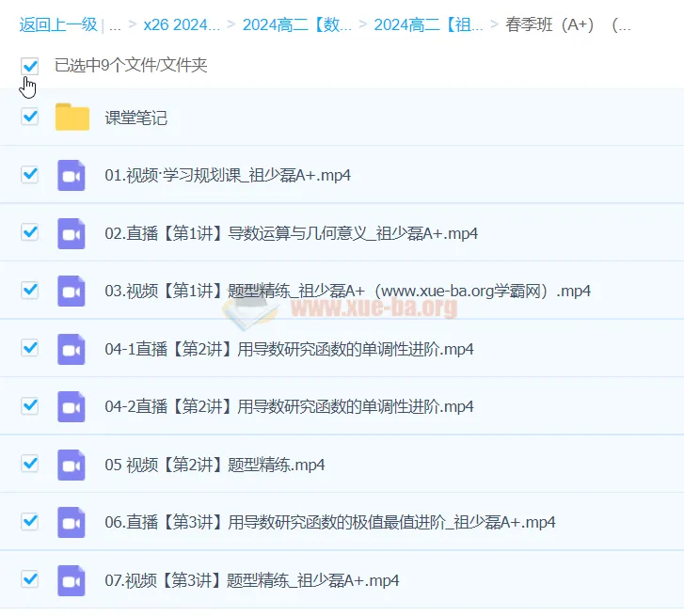Open 课堂笔记 folder name link

tap(136, 118)
